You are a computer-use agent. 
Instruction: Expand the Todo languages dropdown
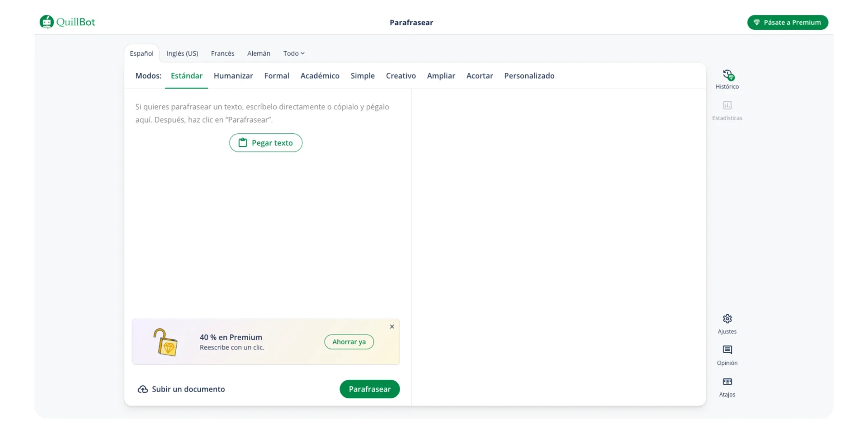click(x=294, y=53)
